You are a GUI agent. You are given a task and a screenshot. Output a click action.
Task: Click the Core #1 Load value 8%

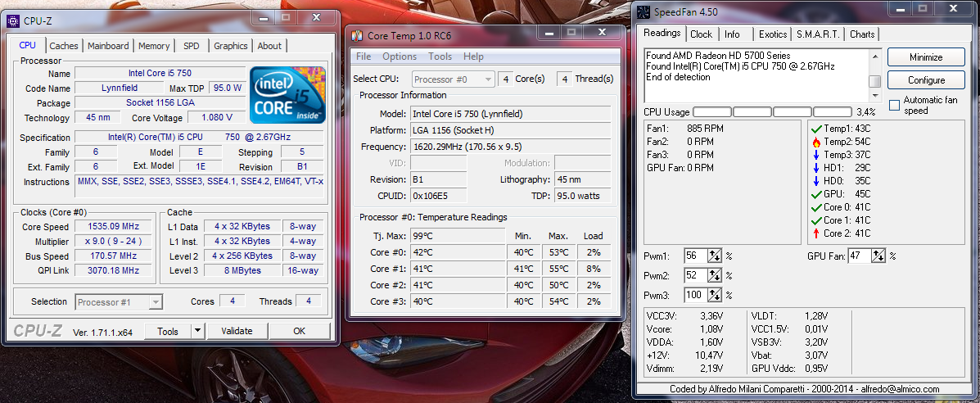point(593,269)
